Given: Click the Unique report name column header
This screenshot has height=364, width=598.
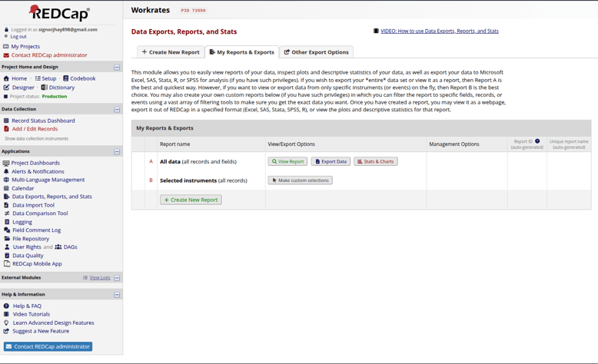Looking at the screenshot, I should tap(569, 144).
